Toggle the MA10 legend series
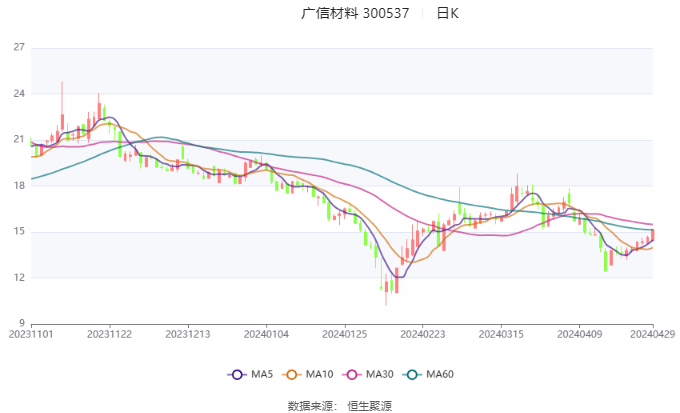The width and height of the screenshot is (680, 413). point(307,374)
